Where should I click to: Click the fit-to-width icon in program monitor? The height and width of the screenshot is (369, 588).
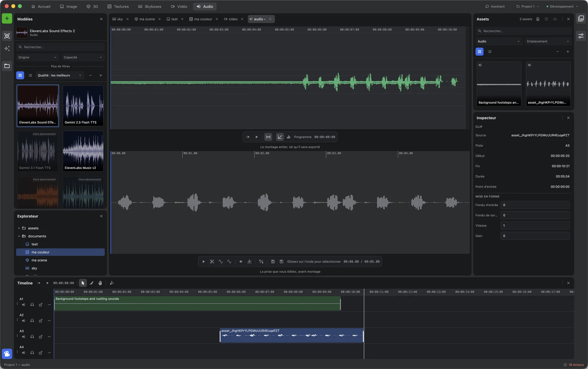tap(268, 137)
